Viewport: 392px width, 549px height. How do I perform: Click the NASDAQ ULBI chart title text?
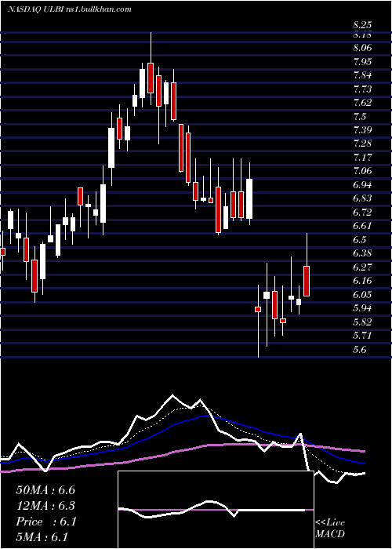[x=69, y=9]
